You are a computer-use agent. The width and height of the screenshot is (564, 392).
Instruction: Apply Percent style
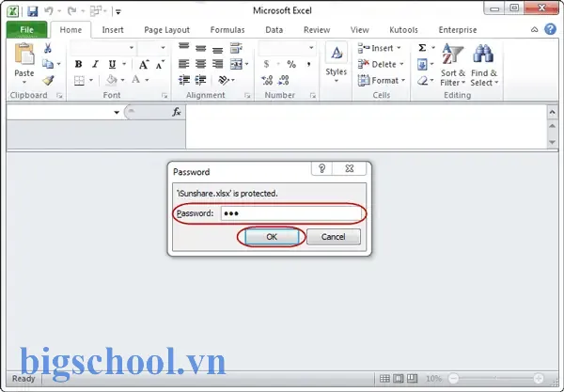[291, 64]
